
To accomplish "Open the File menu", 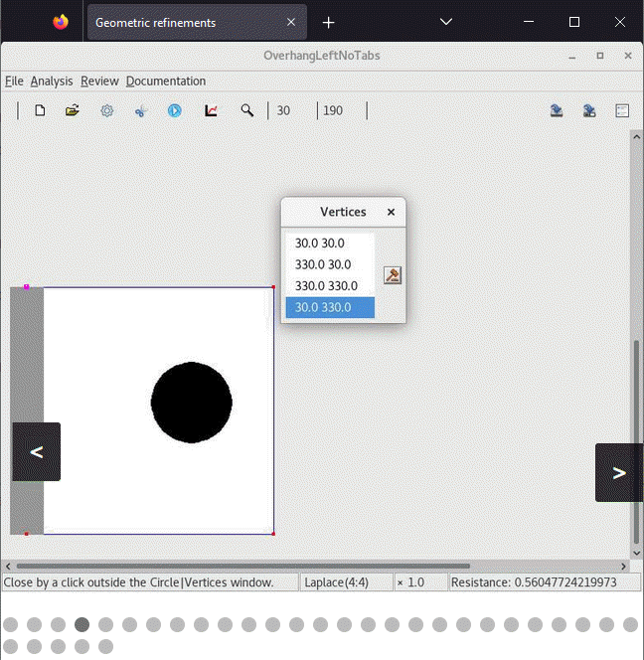I will [13, 82].
